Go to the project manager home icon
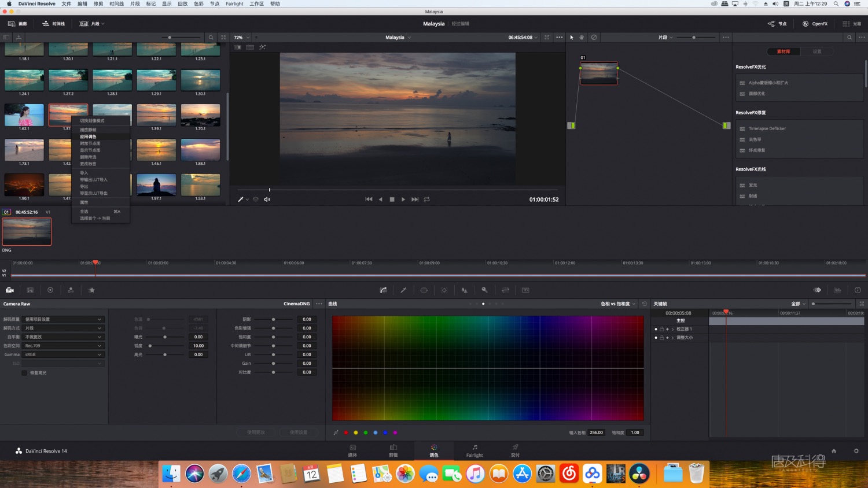This screenshot has width=868, height=488. pyautogui.click(x=834, y=451)
